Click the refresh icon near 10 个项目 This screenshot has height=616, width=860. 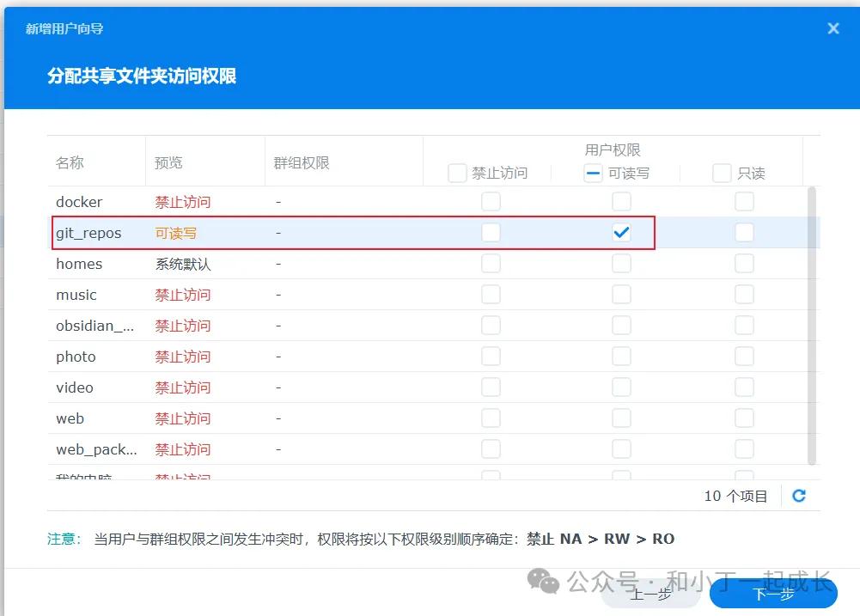(799, 496)
